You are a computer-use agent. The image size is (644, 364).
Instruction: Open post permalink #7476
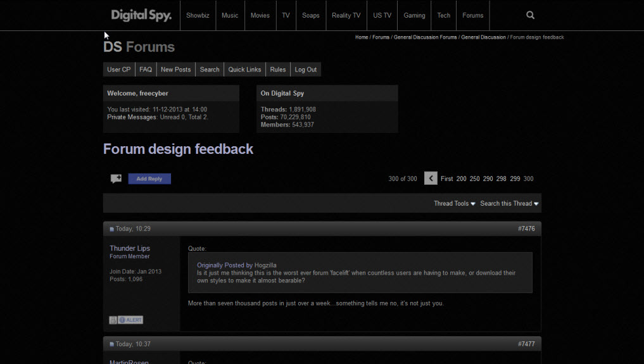click(x=526, y=229)
